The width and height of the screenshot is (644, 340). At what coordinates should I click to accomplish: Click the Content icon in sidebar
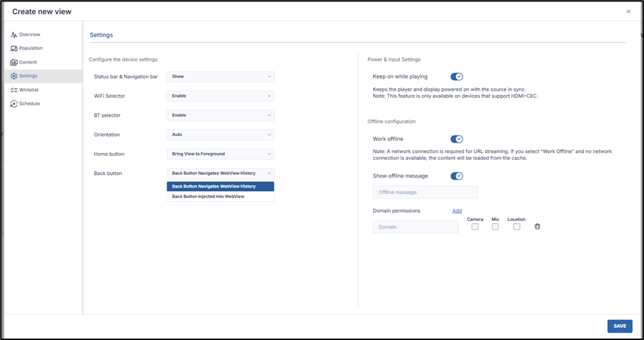pyautogui.click(x=14, y=62)
